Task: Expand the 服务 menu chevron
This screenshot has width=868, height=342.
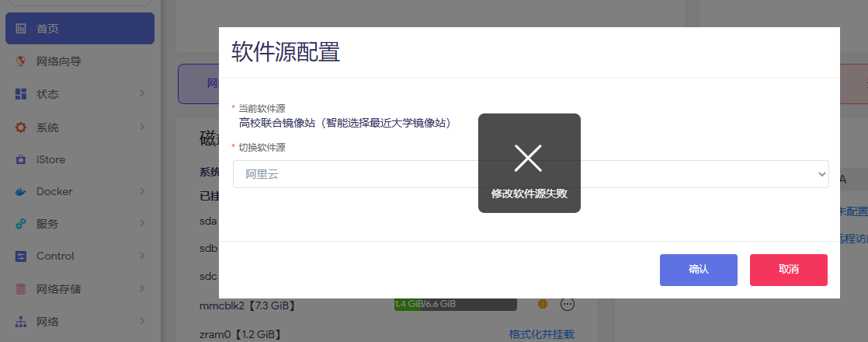Action: click(x=142, y=223)
